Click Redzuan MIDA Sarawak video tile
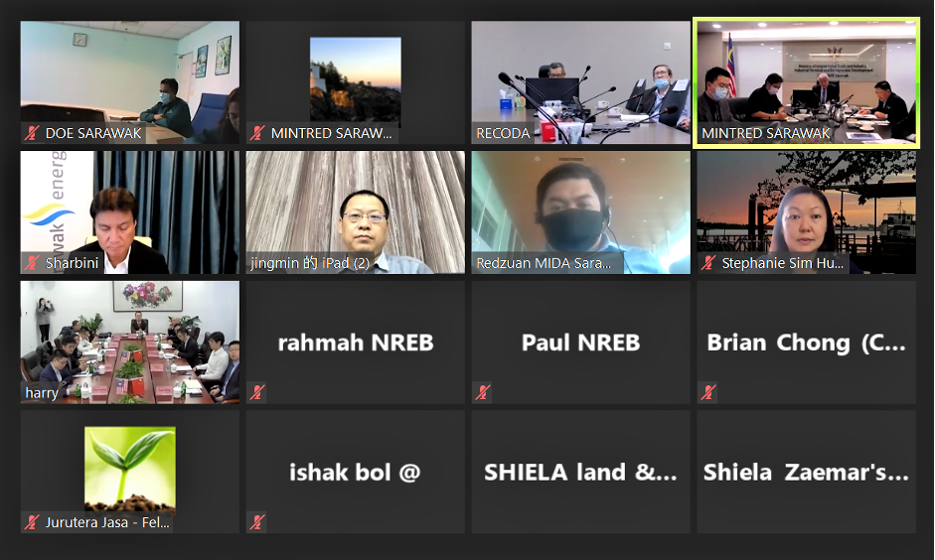Viewport: 935px width, 560px height. 581,212
